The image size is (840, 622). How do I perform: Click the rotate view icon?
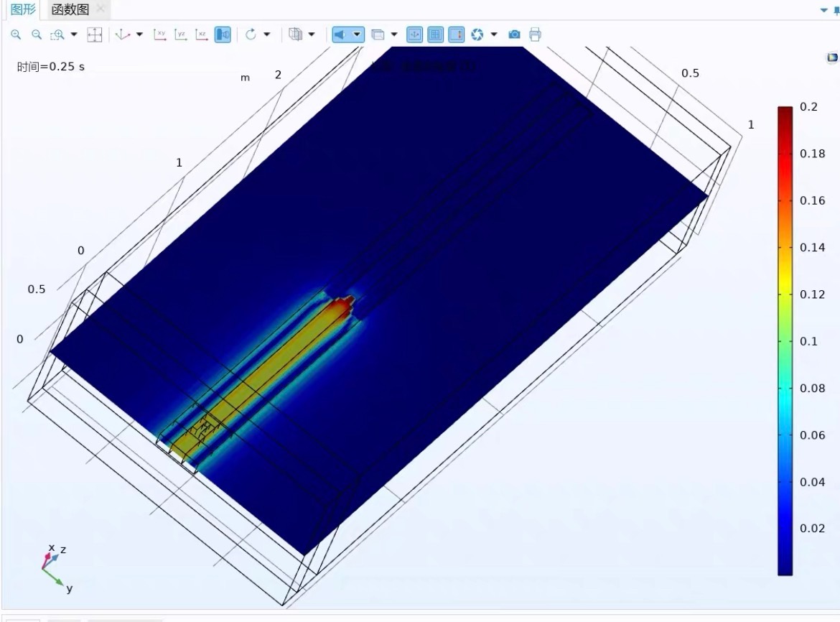coord(250,34)
